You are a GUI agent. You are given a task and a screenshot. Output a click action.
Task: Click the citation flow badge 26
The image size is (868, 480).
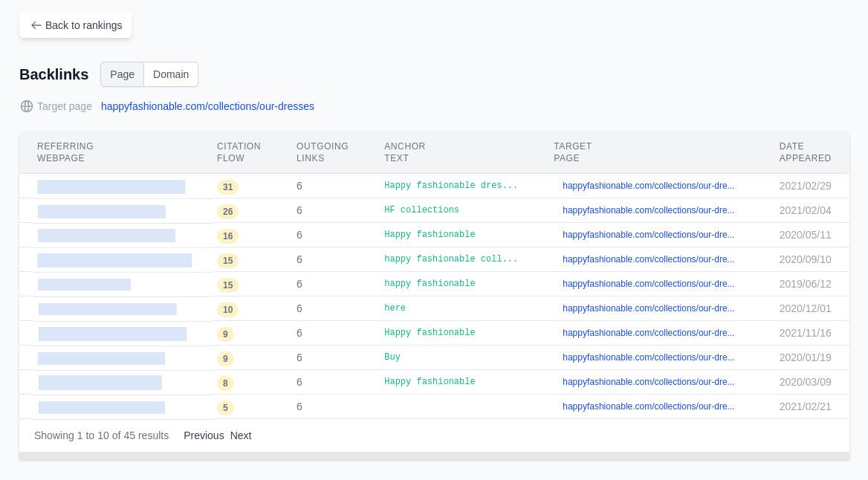tap(227, 212)
